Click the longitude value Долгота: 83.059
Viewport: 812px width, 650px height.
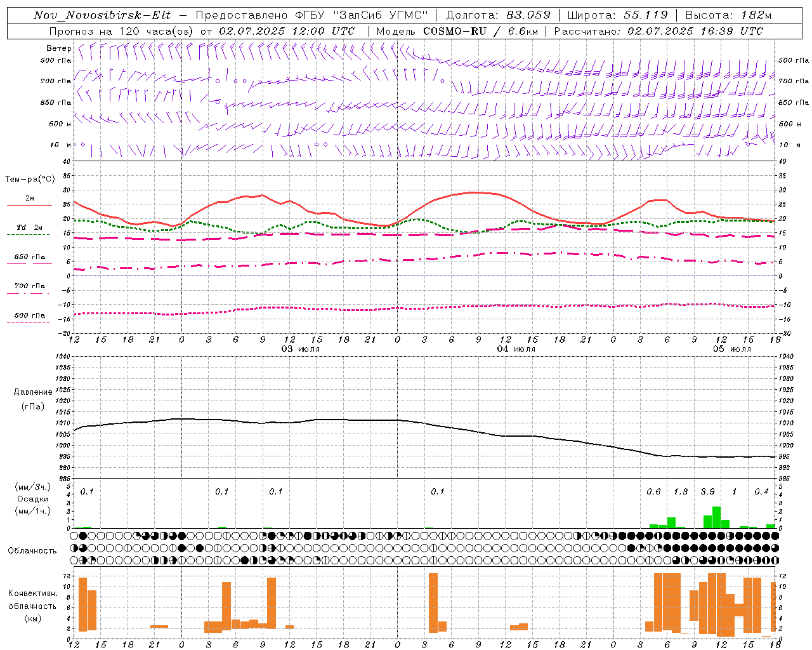tap(498, 15)
